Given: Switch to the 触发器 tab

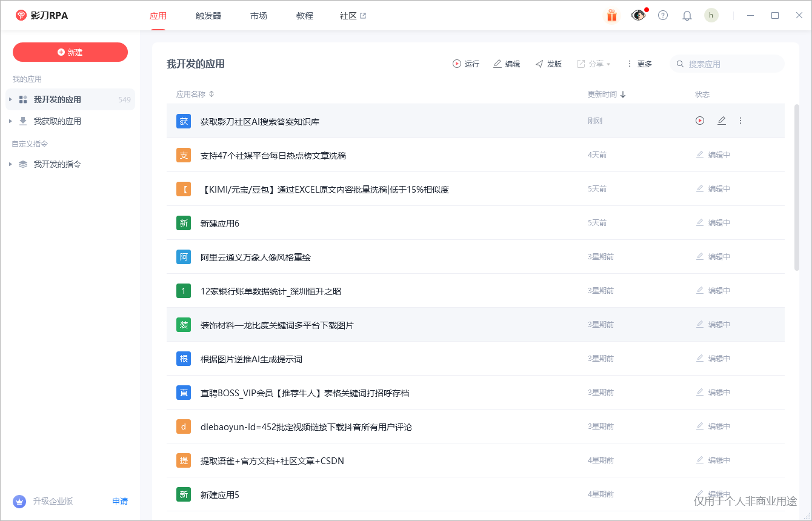Looking at the screenshot, I should tap(208, 16).
